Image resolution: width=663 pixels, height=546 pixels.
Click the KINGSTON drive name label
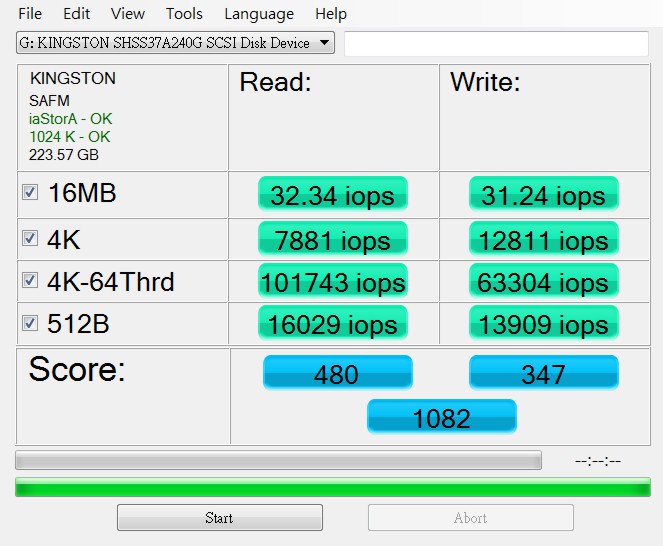click(x=73, y=78)
